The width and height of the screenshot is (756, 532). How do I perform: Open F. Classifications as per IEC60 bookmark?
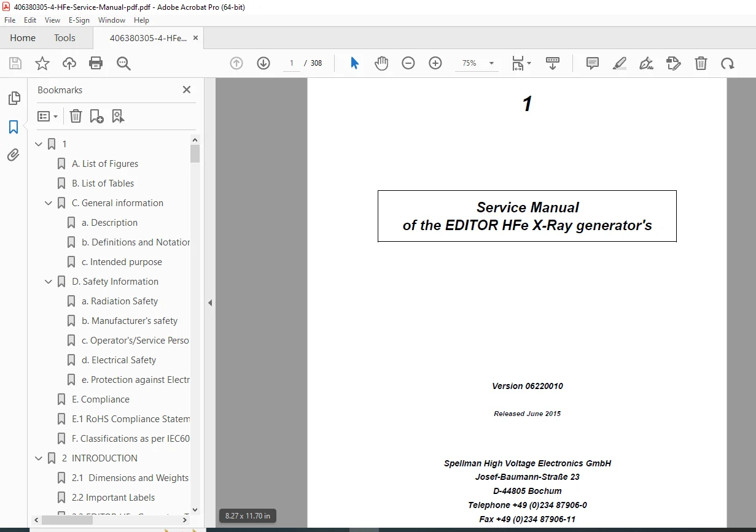click(x=131, y=439)
